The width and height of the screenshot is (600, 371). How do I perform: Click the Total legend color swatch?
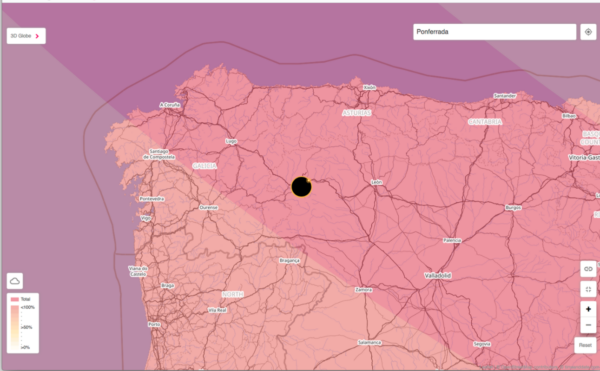15,299
